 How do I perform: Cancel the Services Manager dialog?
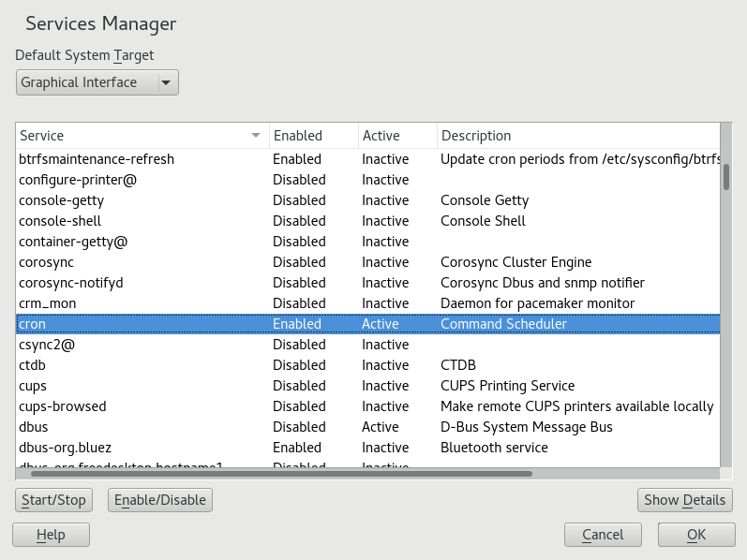pos(603,535)
